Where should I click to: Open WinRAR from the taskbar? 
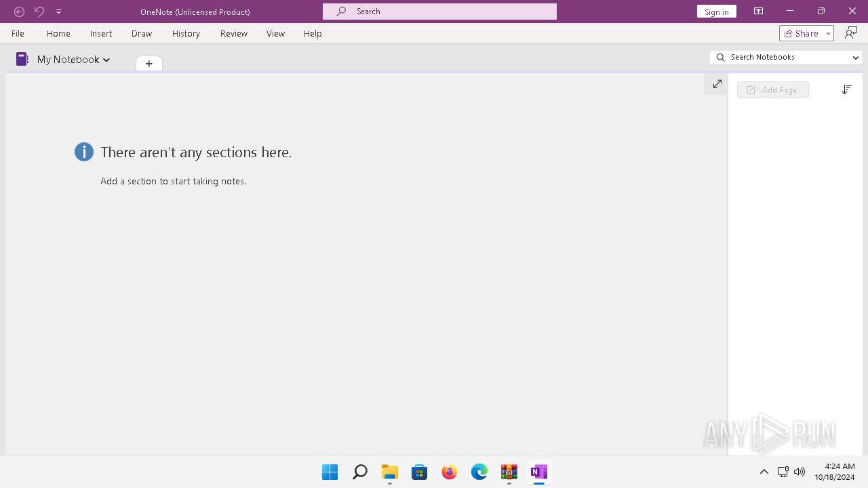tap(509, 472)
